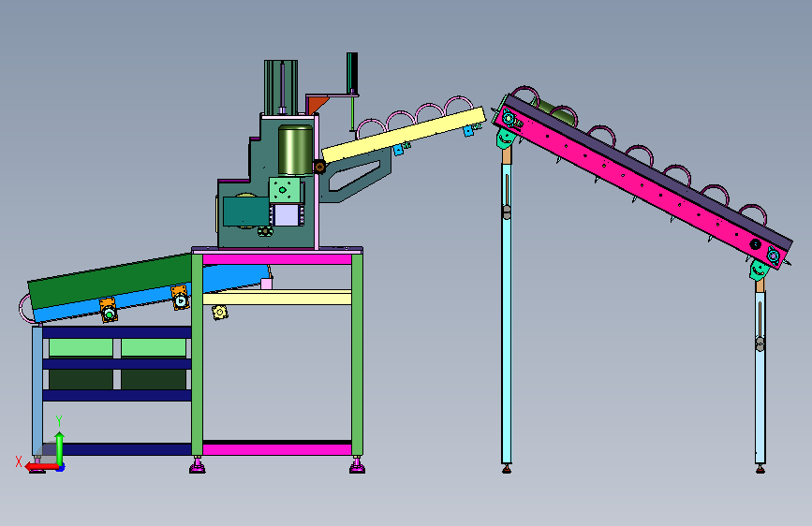Pick the green hinge bracket atop the short cyan leg
The height and width of the screenshot is (526, 812).
pos(758,270)
